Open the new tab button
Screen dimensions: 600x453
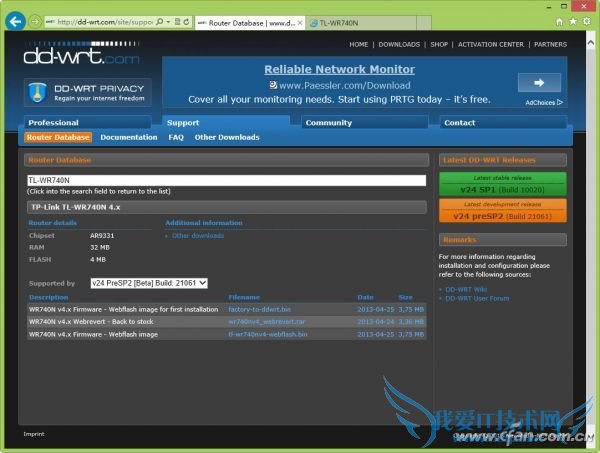[x=424, y=23]
